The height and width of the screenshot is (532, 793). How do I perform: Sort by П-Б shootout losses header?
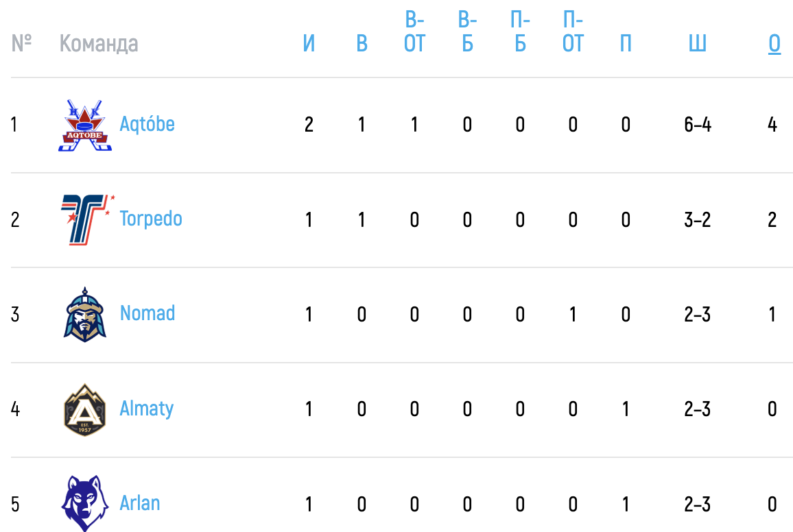click(521, 32)
